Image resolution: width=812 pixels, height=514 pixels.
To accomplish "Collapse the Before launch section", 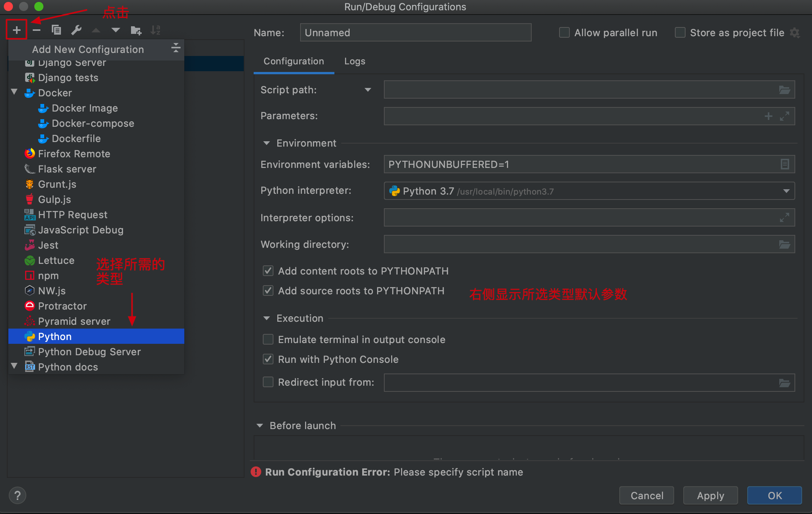I will click(x=260, y=426).
